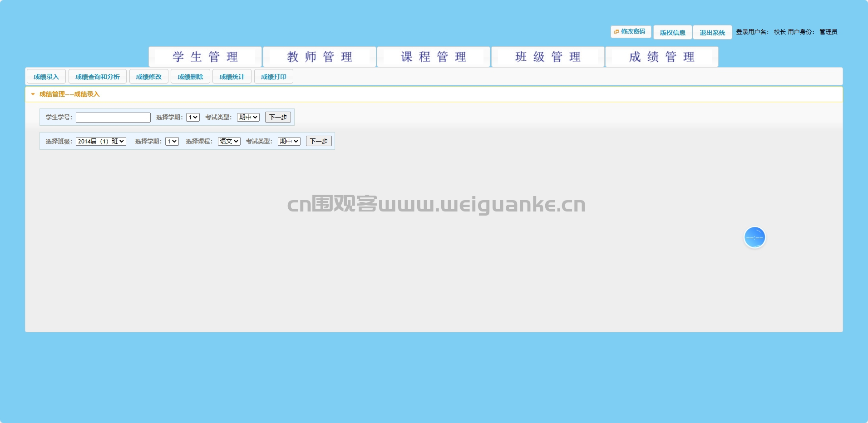Focus the 学生学号 input field

113,118
